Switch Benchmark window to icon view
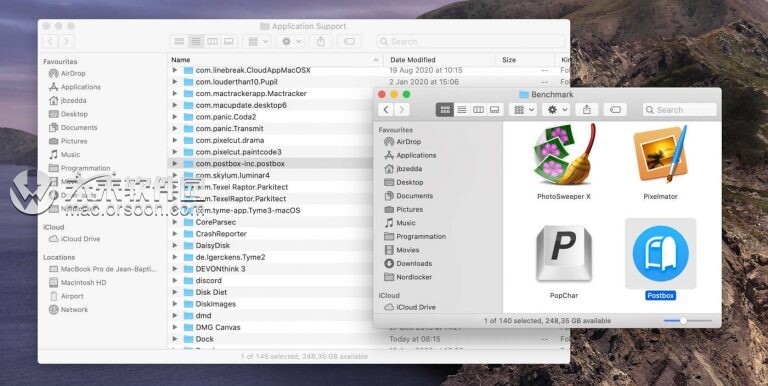This screenshot has height=386, width=768. tap(445, 110)
